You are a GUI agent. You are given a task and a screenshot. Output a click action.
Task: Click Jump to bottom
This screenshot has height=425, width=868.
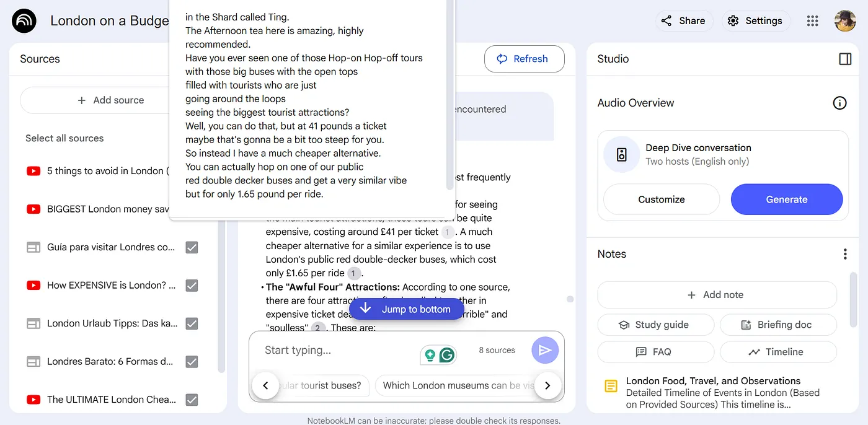coord(407,309)
